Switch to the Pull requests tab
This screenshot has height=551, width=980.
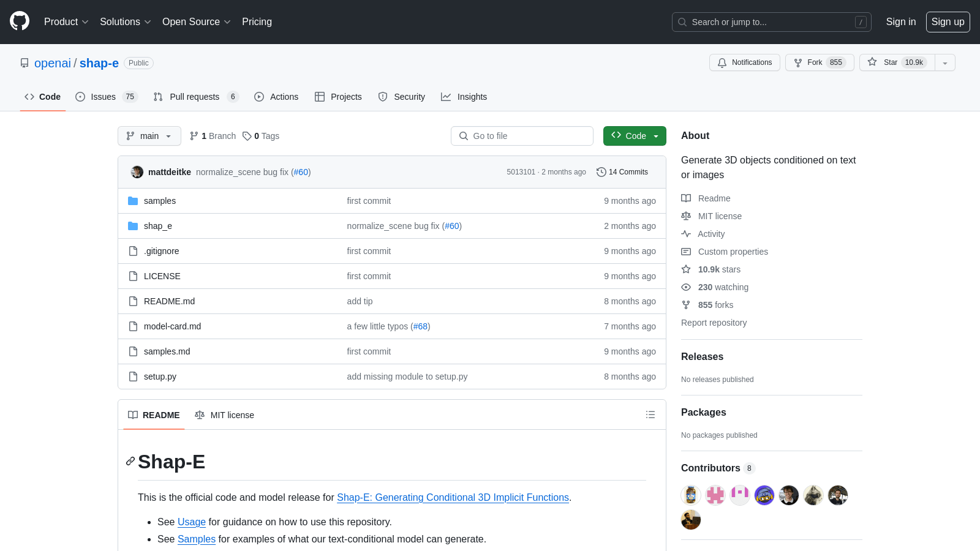pos(195,97)
